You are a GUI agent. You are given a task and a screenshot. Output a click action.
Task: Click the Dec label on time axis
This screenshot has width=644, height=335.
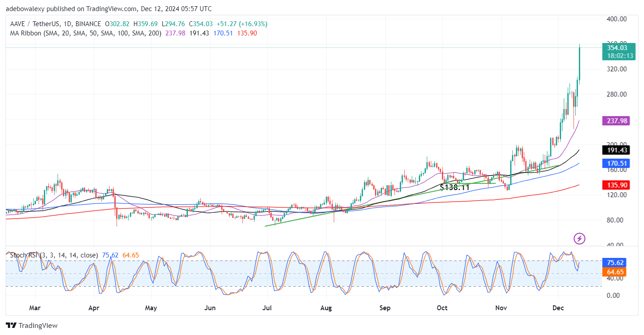(x=558, y=308)
